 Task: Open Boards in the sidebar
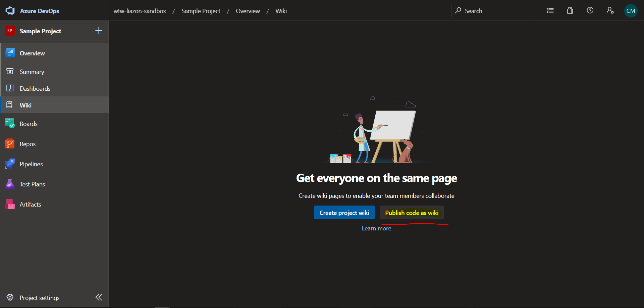(x=55, y=124)
